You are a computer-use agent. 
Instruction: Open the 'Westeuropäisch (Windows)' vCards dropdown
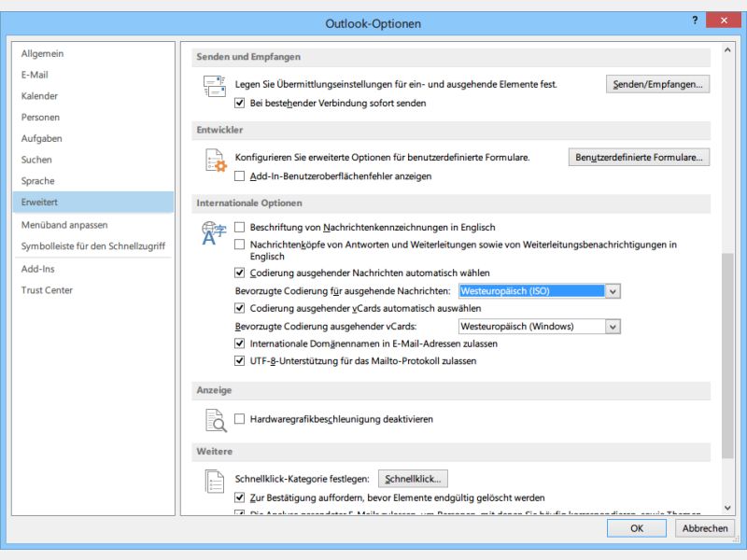pyautogui.click(x=613, y=327)
